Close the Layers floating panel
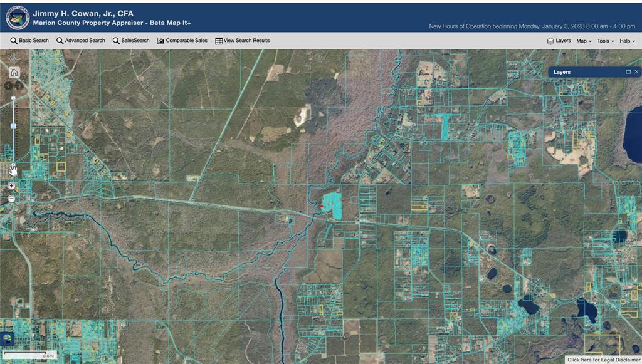Screen dimensions: 642x364 coord(636,72)
